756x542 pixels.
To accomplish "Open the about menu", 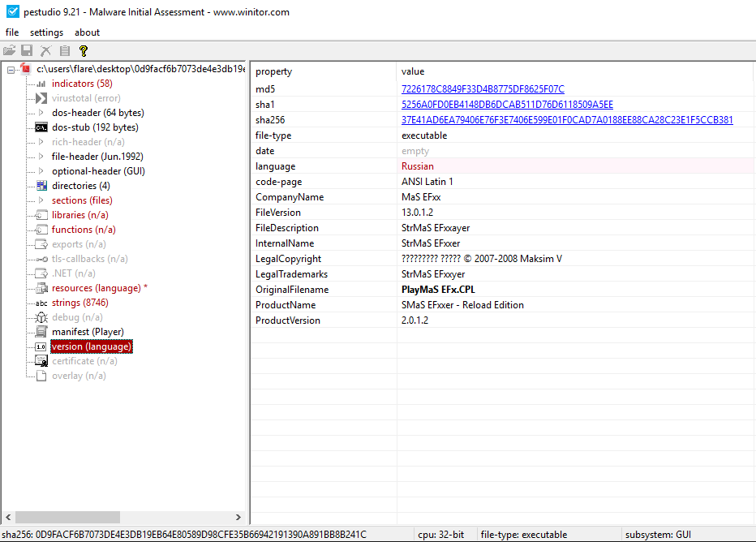I will (87, 32).
